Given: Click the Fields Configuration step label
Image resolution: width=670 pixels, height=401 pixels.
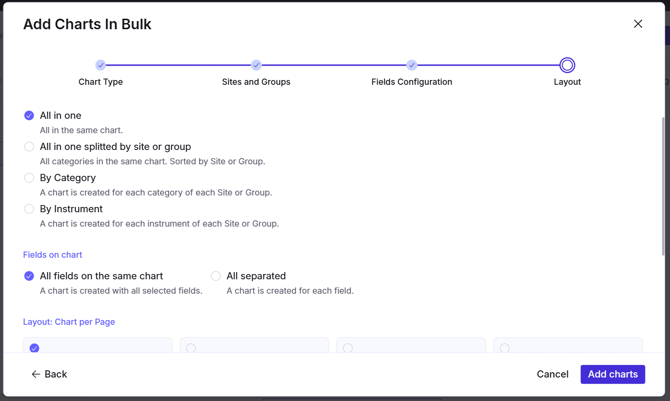Looking at the screenshot, I should pyautogui.click(x=411, y=82).
